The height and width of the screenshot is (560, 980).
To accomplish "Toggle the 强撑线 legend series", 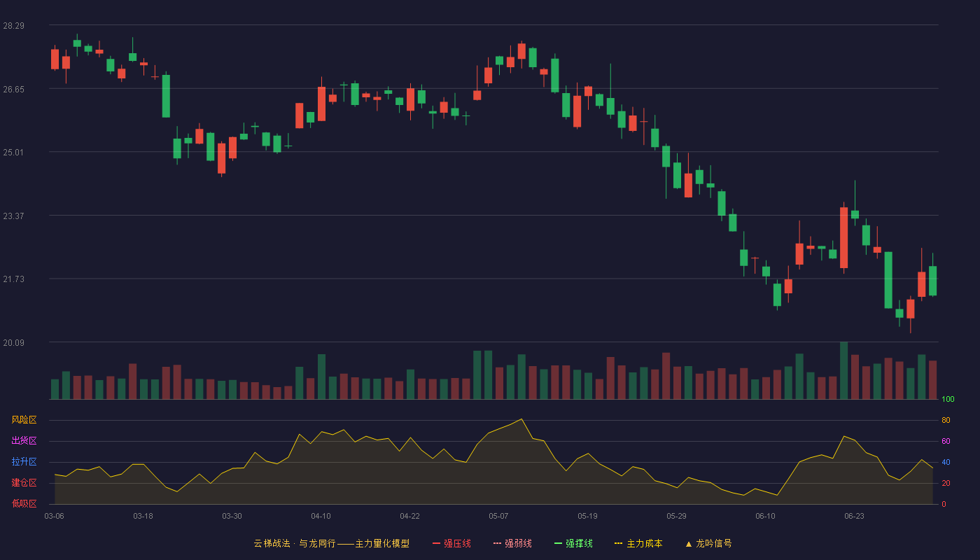I will [x=573, y=543].
